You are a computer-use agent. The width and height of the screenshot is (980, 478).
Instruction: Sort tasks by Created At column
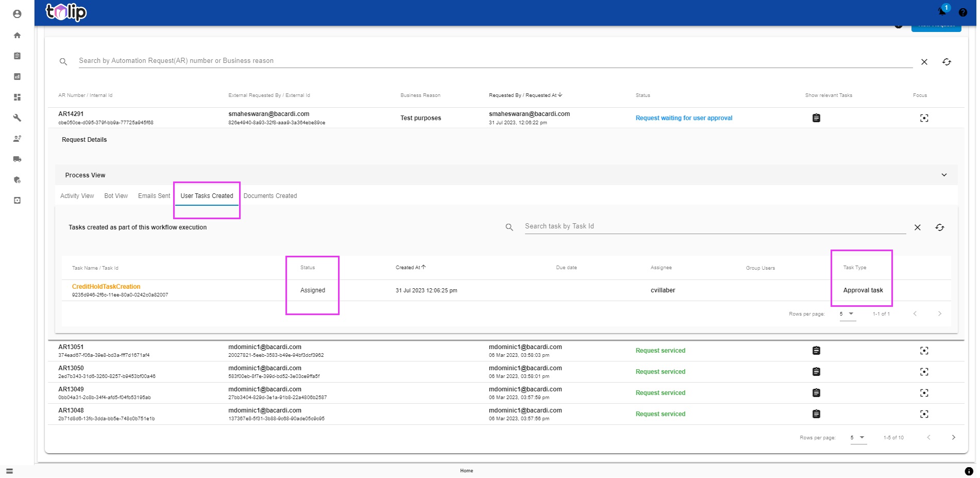[411, 268]
